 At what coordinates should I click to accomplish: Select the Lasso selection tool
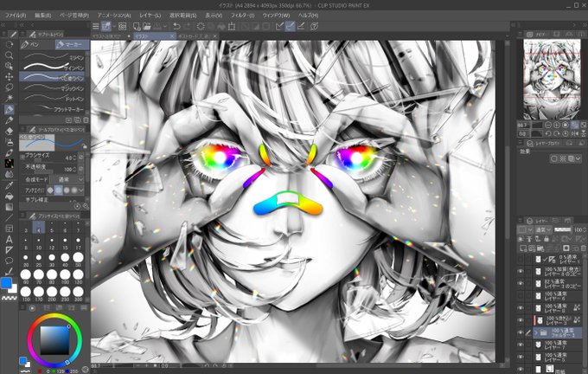[x=9, y=87]
